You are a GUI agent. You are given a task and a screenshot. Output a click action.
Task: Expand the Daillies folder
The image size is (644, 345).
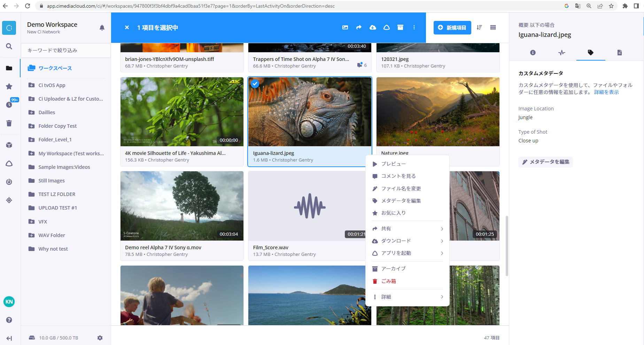click(31, 112)
